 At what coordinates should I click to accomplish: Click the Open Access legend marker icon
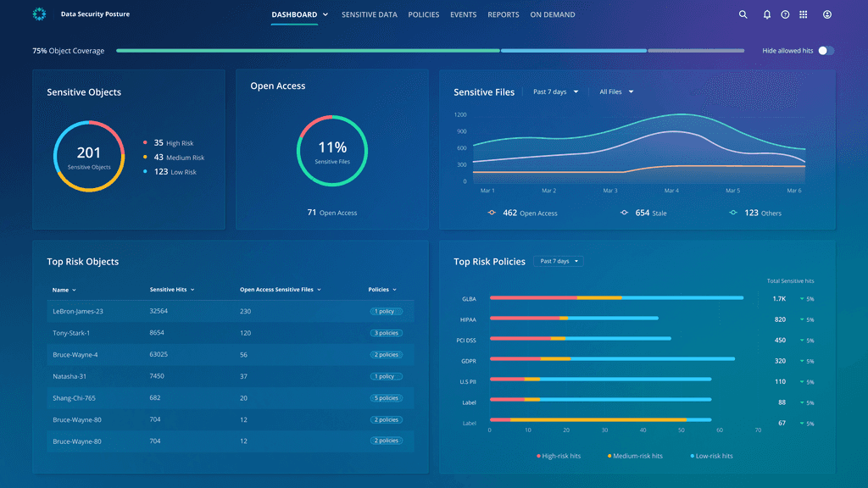[492, 213]
